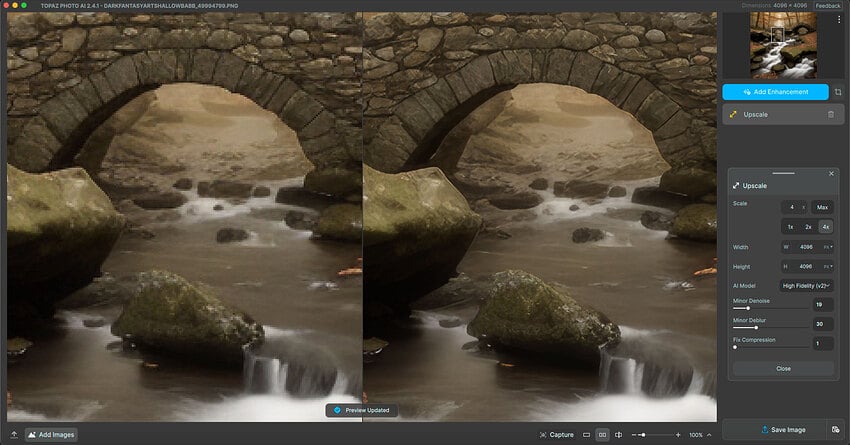Click the upload icon left of Add Images

(x=14, y=435)
